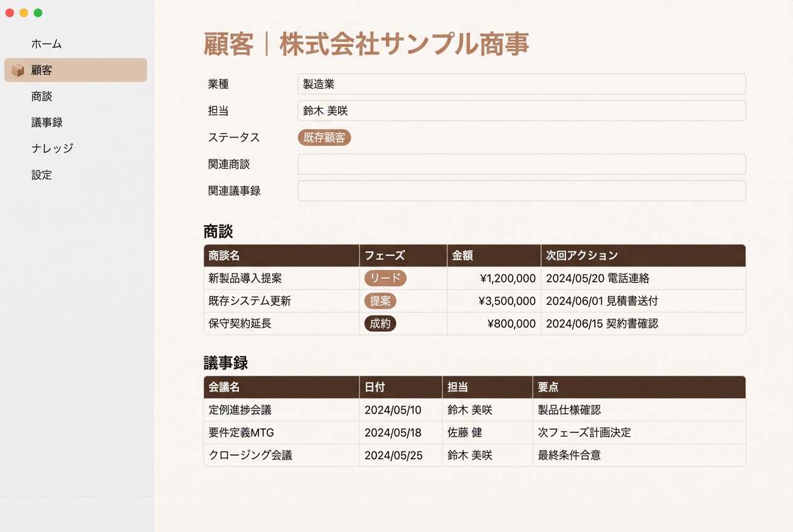Open the 定例進捗会議 minutes row
The image size is (793, 532).
coord(474,410)
